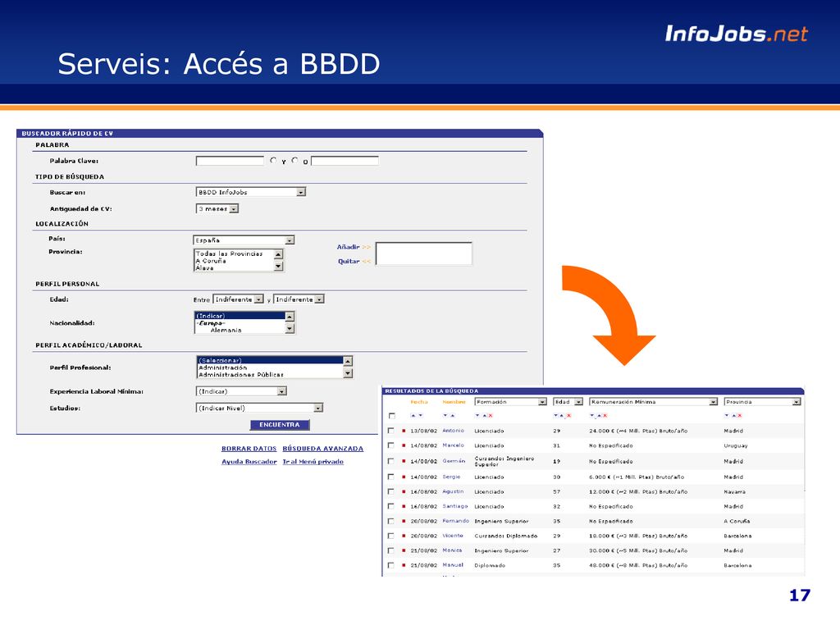The height and width of the screenshot is (630, 840).
Task: Sort Remuneración Mínima descending arrow
Action: 591,415
